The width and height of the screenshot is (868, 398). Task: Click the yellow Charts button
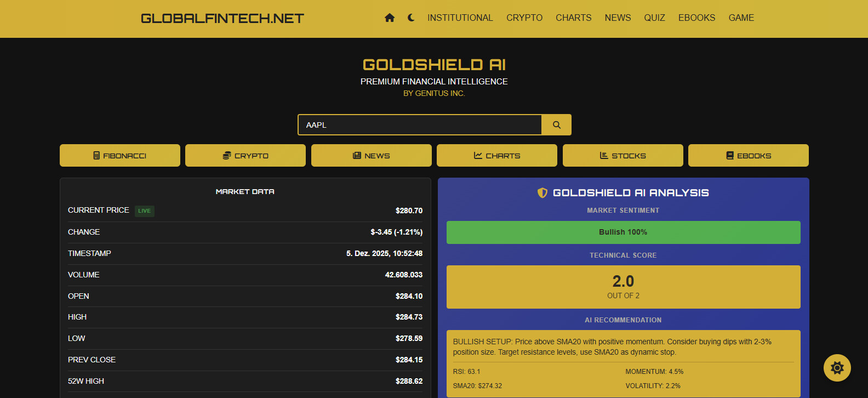click(x=497, y=156)
